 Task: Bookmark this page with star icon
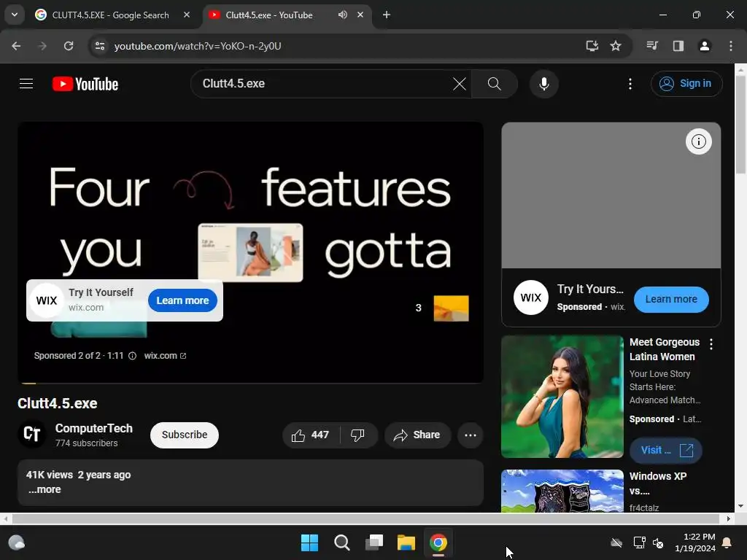coord(616,46)
